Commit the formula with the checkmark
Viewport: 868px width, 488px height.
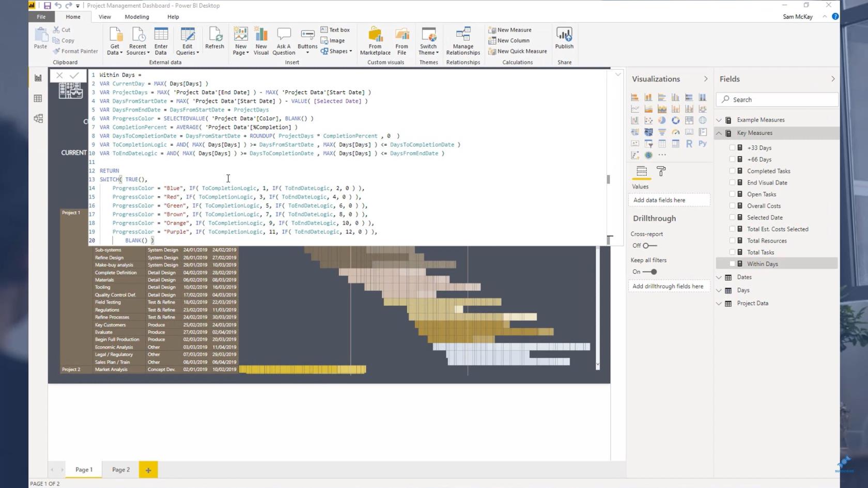click(74, 75)
